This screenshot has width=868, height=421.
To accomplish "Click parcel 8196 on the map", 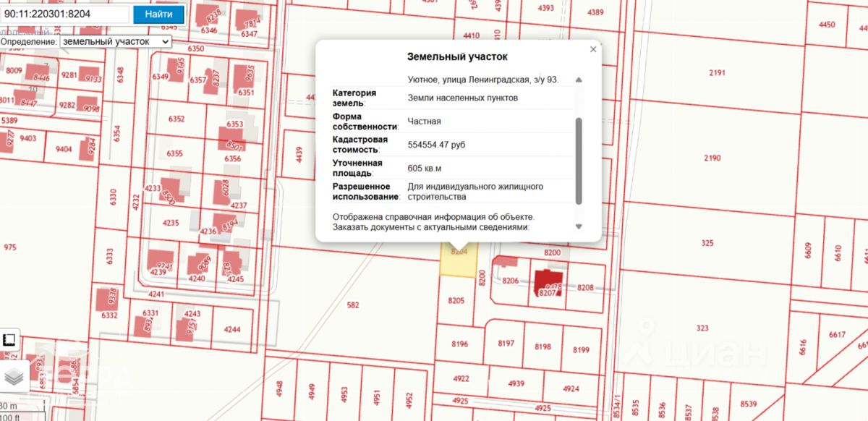I will pyautogui.click(x=459, y=344).
